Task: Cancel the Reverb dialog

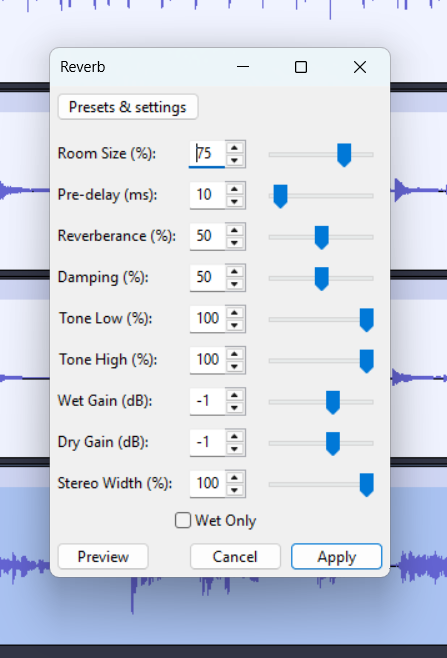Action: point(235,557)
